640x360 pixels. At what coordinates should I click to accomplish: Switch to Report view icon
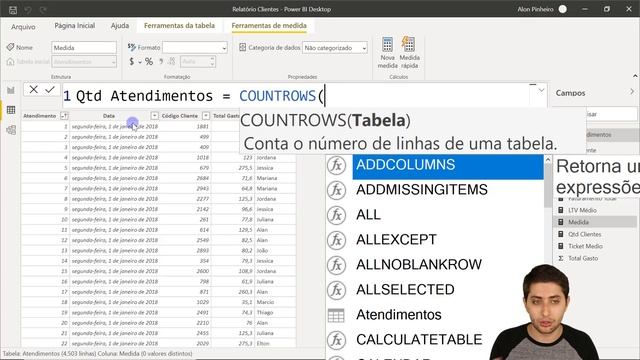coord(11,90)
